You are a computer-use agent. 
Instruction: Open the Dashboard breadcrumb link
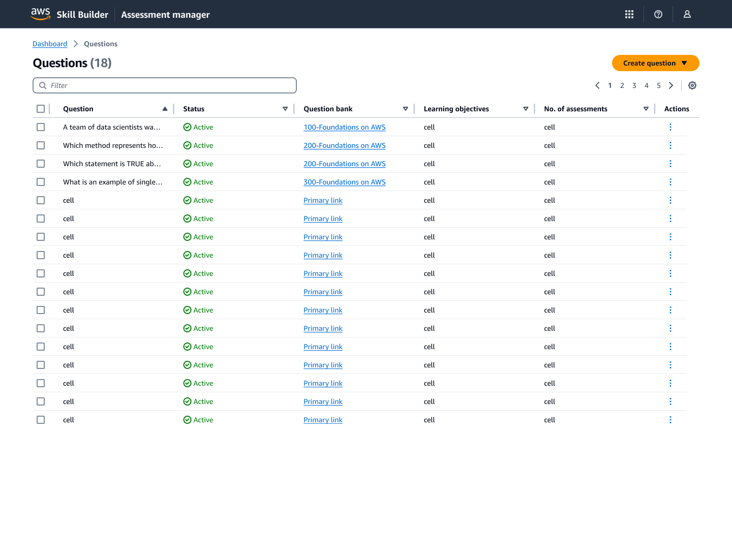[50, 44]
